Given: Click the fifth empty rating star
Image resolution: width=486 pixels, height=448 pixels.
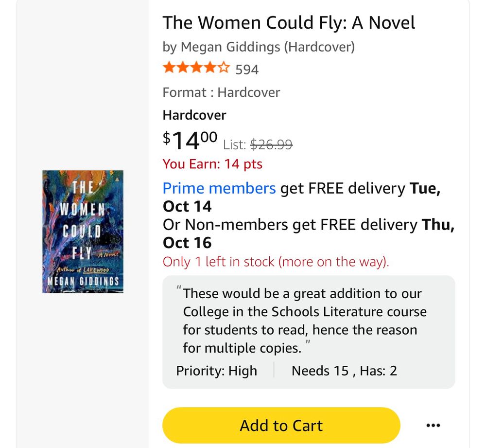Looking at the screenshot, I should (224, 67).
